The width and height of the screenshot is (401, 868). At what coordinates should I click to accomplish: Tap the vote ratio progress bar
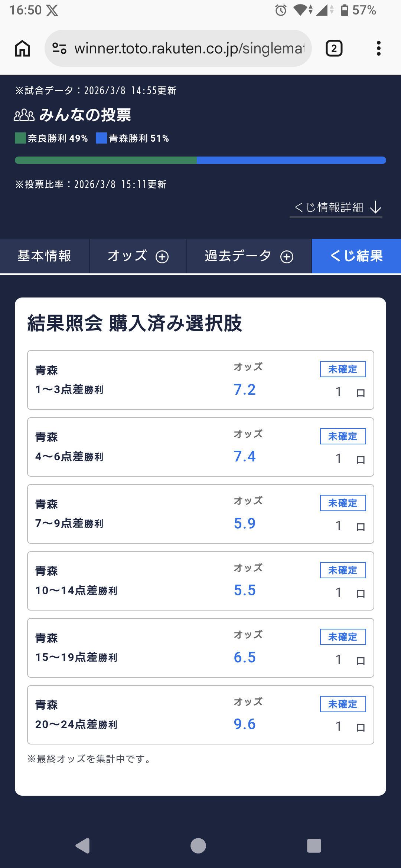200,160
